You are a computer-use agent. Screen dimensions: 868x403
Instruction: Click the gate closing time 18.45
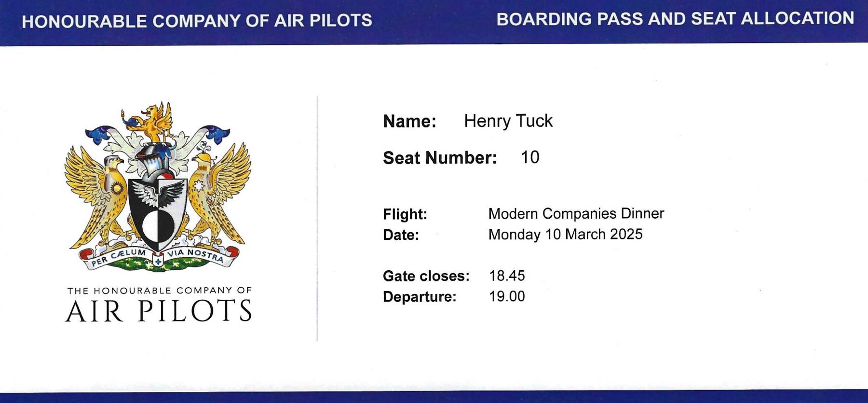[x=507, y=276]
